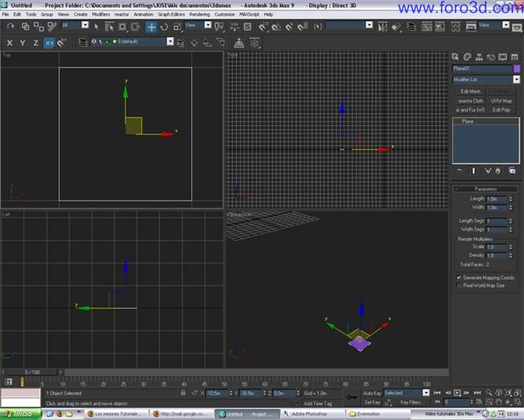
Task: Open the reference coordinate View dropdown
Action: point(208,25)
